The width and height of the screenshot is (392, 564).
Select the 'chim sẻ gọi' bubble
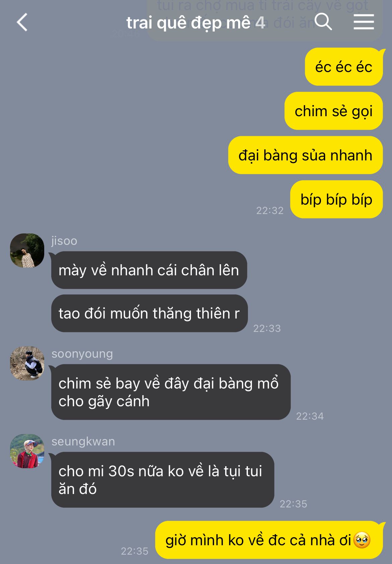pos(334,111)
